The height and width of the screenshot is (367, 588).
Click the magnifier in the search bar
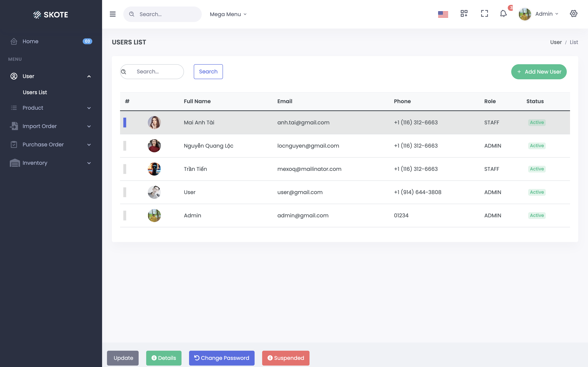132,14
